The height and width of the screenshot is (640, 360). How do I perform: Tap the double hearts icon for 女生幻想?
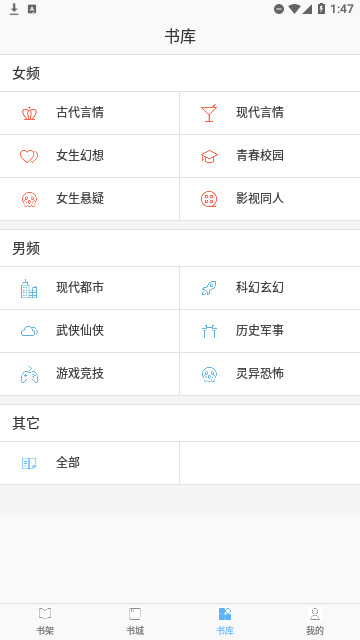(x=29, y=156)
